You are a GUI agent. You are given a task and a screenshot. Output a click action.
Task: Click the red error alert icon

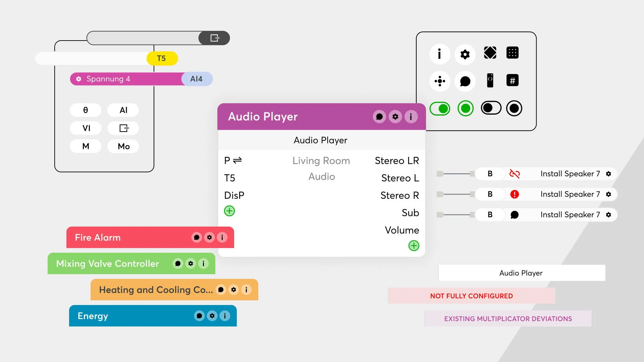514,194
